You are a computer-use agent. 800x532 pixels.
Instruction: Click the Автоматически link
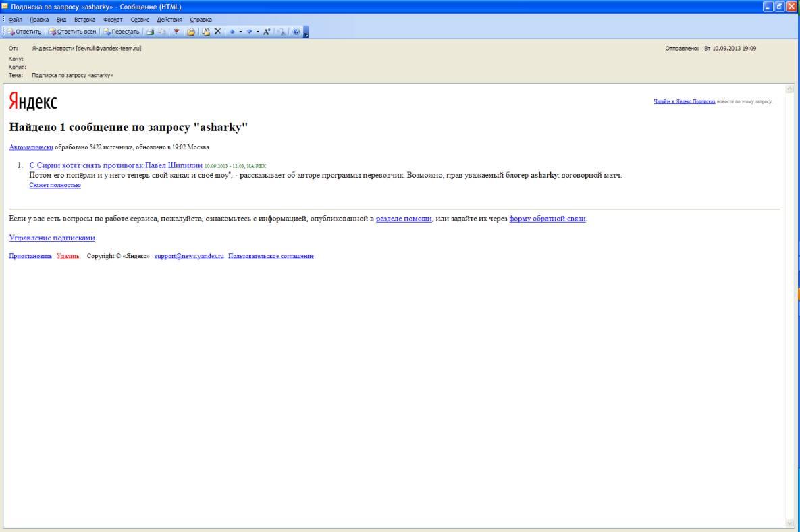click(31, 147)
